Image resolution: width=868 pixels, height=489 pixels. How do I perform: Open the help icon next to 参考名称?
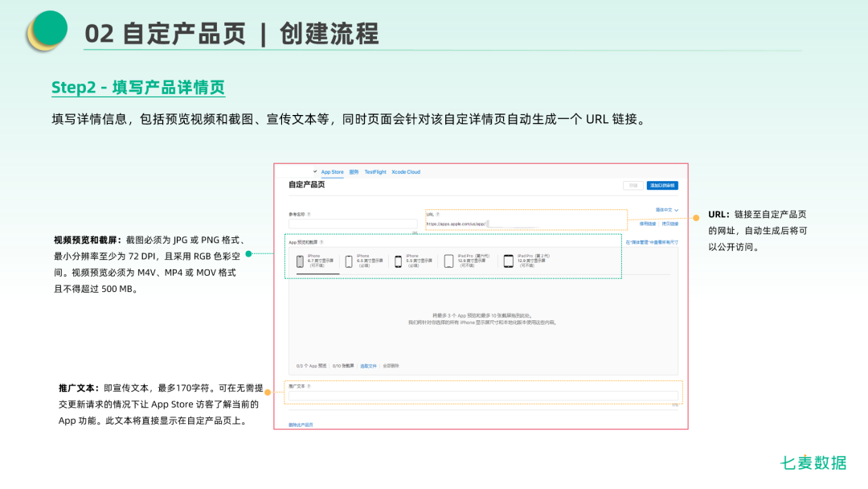[x=309, y=214]
